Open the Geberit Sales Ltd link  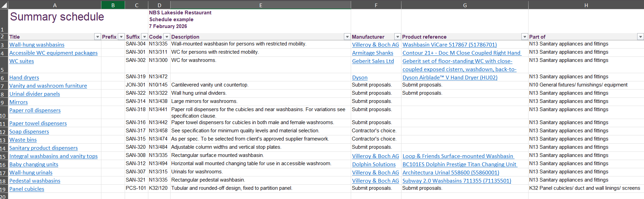tap(373, 61)
